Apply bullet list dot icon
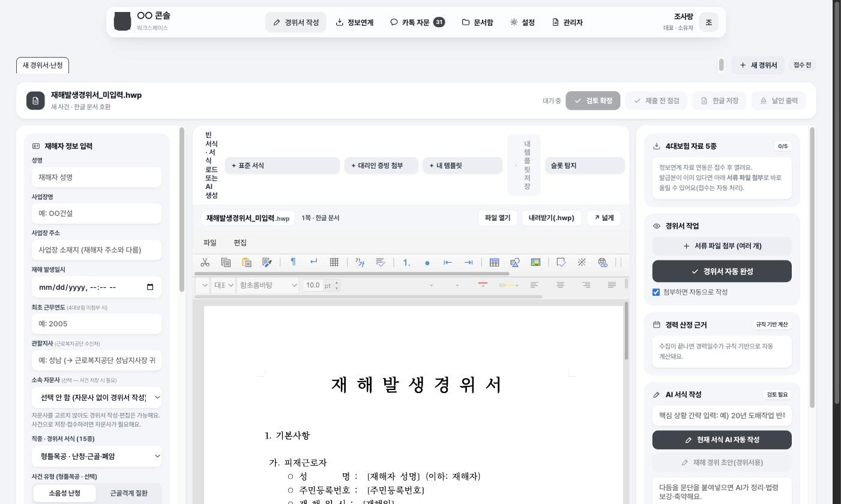 [x=427, y=262]
